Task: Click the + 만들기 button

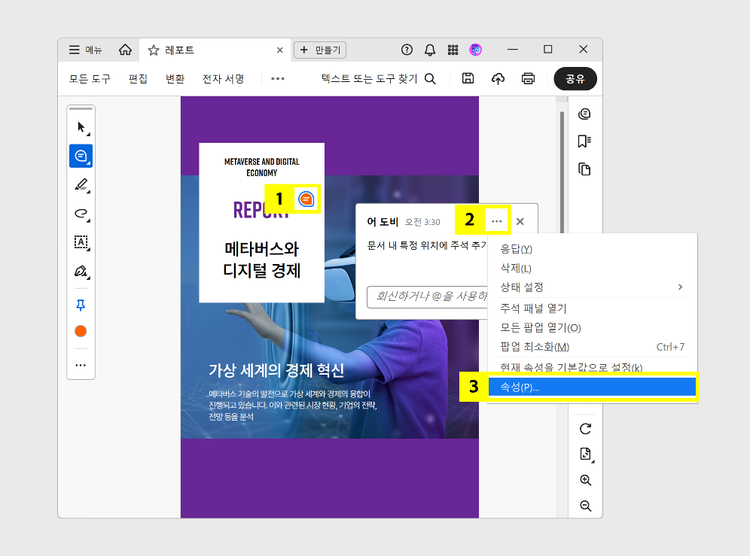Action: point(320,50)
